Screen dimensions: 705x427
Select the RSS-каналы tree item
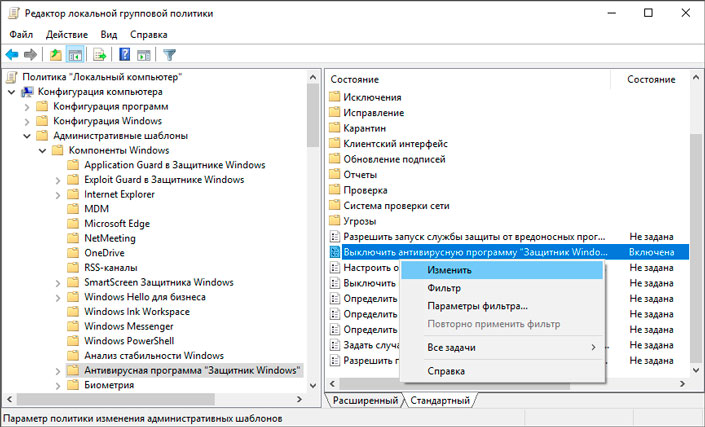(x=111, y=268)
